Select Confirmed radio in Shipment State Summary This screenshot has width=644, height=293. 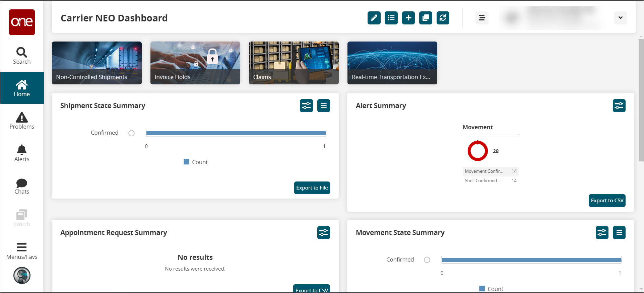(x=131, y=133)
